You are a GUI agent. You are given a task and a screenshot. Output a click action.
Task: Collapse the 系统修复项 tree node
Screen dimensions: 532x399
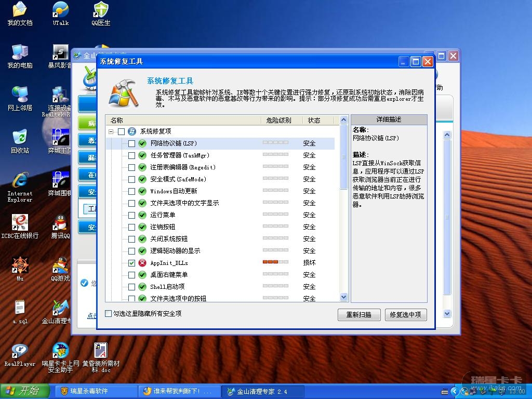(111, 131)
